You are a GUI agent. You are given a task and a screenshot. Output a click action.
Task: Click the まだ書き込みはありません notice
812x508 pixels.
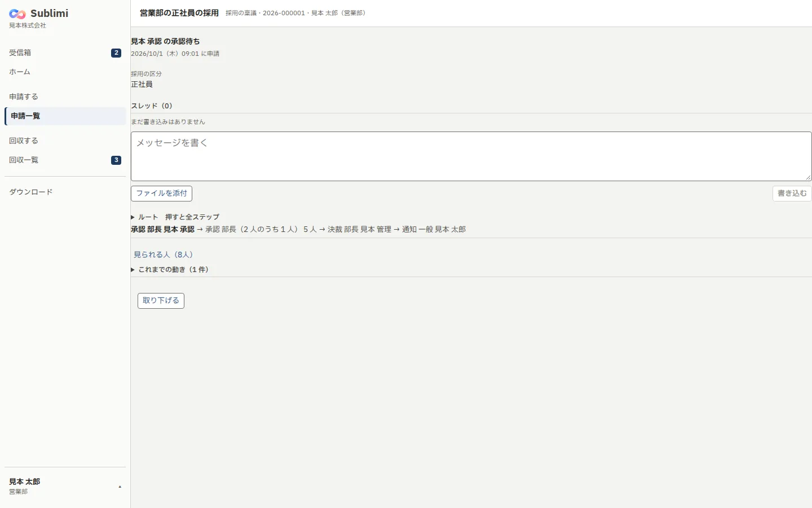(x=168, y=122)
